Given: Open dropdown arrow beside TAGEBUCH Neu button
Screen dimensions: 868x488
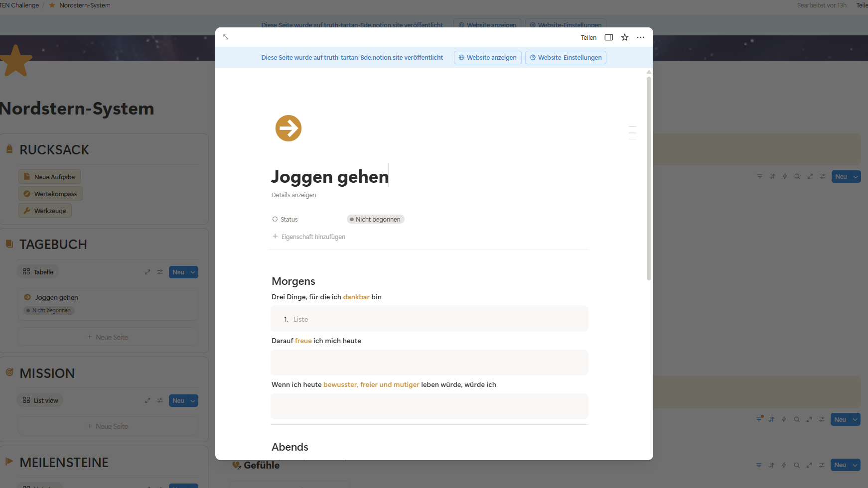Looking at the screenshot, I should (193, 272).
